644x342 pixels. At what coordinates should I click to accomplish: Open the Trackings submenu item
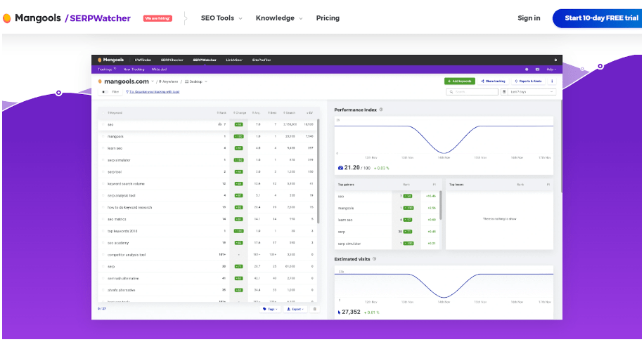[x=107, y=70]
